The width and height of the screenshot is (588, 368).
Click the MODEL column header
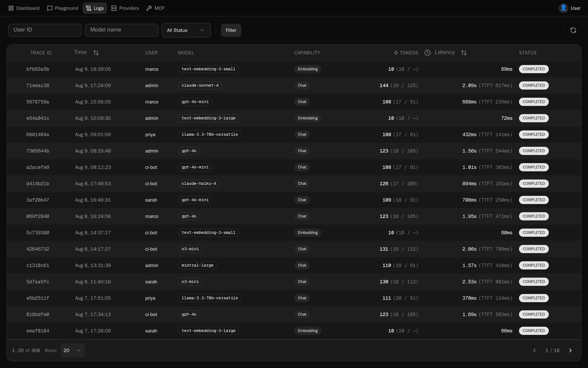point(186,53)
